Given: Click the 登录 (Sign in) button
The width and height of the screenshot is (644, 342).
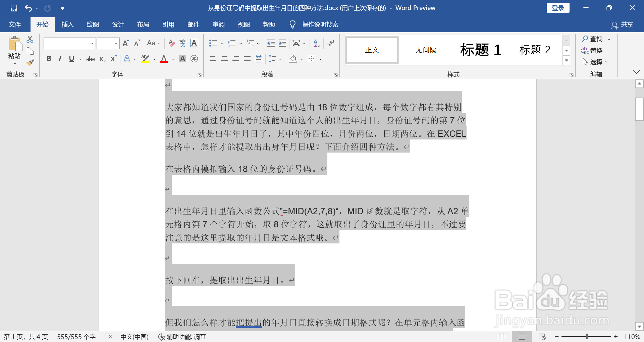Looking at the screenshot, I should 558,8.
